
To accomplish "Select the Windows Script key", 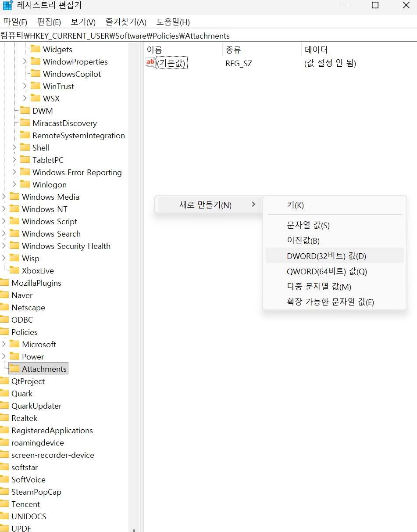I will [x=49, y=221].
